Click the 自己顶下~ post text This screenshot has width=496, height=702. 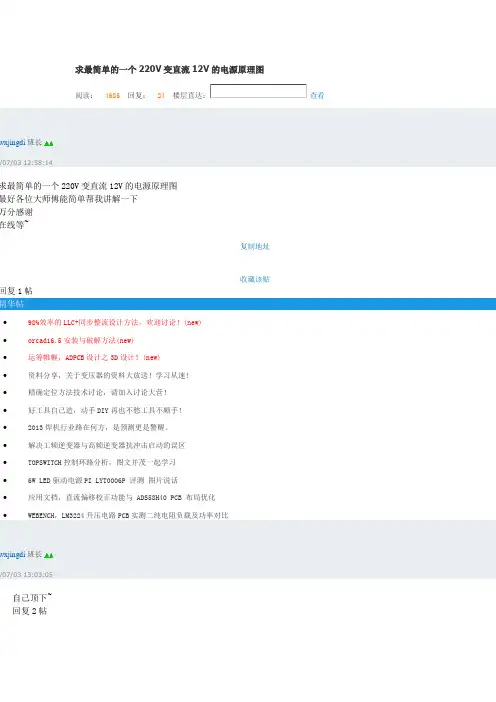[32, 598]
